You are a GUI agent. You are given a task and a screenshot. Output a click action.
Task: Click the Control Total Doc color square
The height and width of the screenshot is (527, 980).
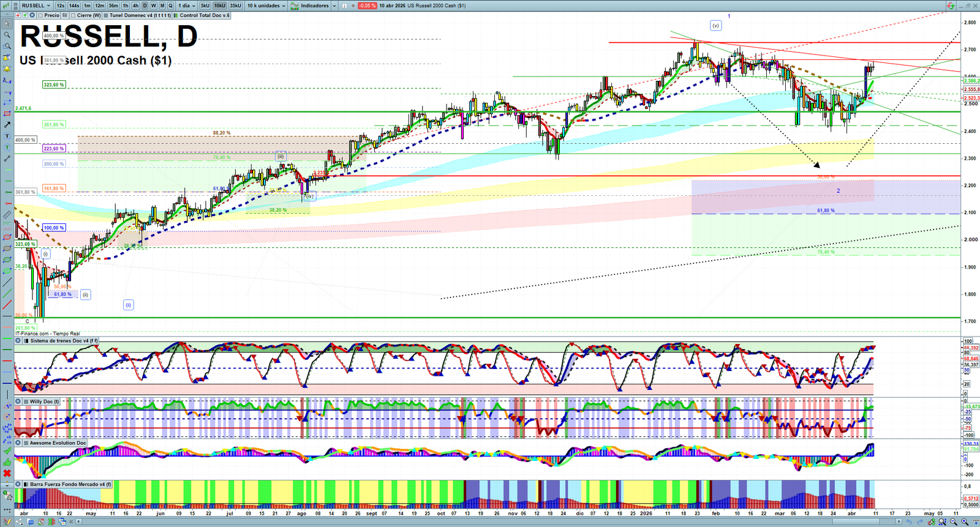pyautogui.click(x=176, y=15)
